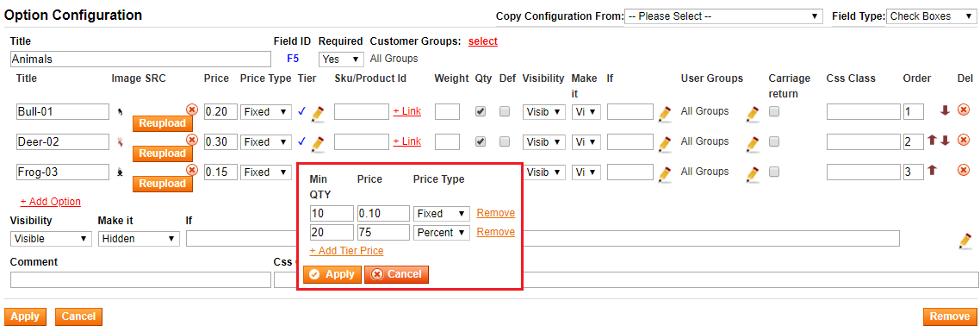980x332 pixels.
Task: Click Cancel at form bottom
Action: 78,317
